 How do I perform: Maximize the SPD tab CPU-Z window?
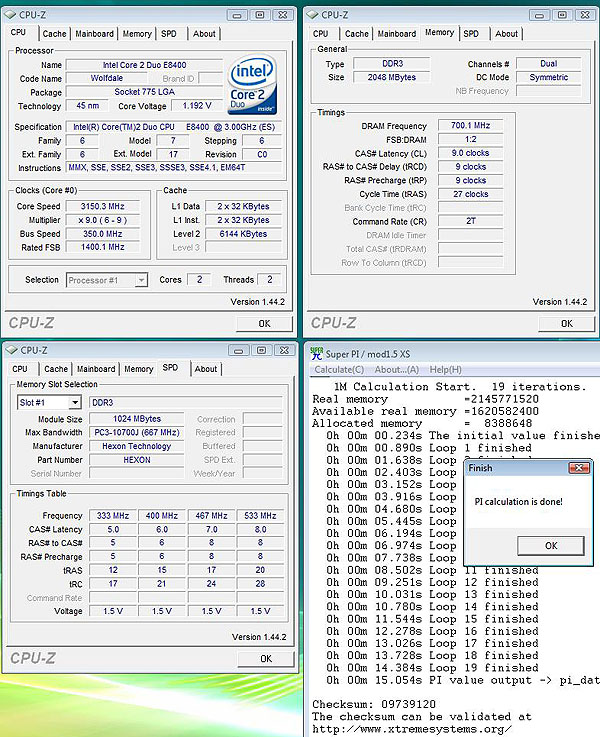click(262, 350)
